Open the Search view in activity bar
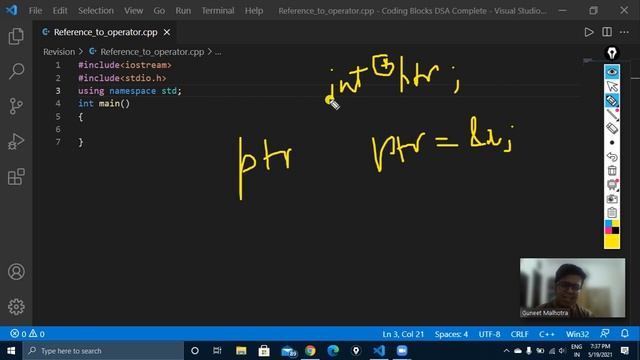 pos(16,71)
